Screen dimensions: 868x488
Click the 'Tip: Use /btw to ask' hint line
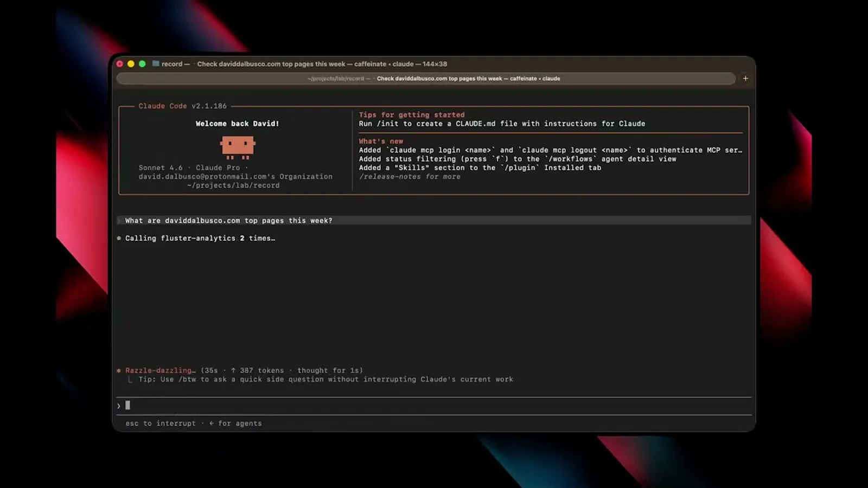point(325,380)
